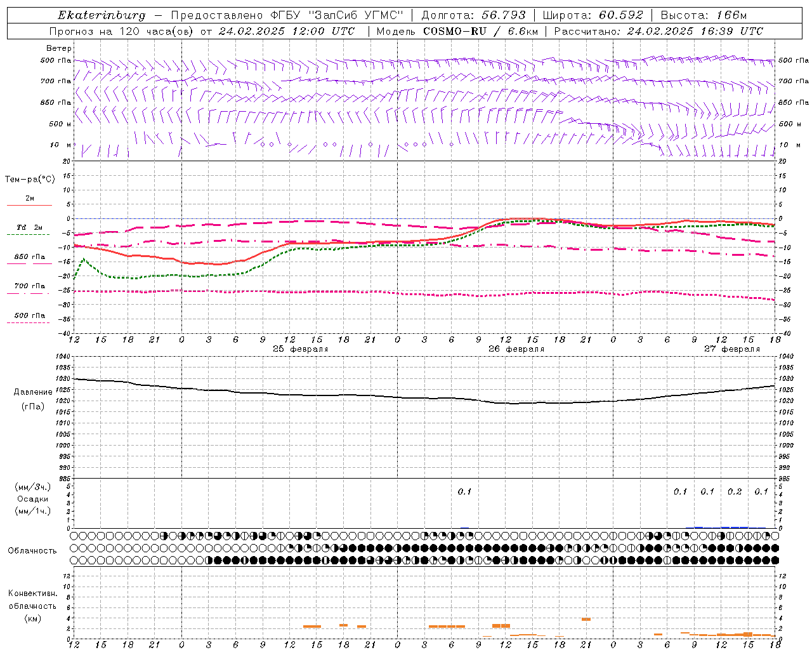Click the Конвективн. label

[x=32, y=594]
